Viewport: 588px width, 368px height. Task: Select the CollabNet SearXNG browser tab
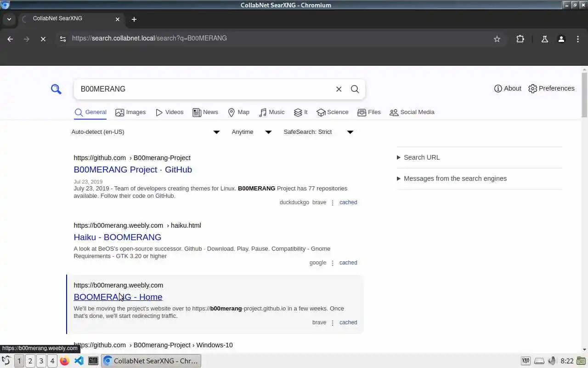[71, 19]
